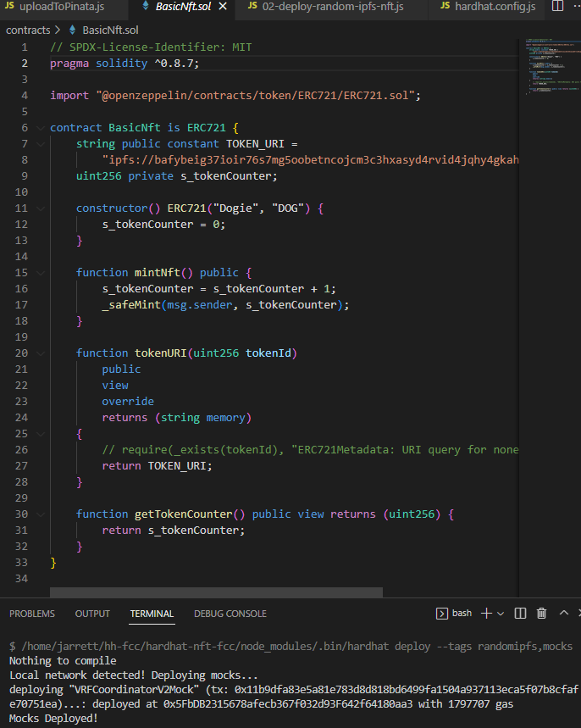Collapse the TOKEN_URI declaration fold at line 7
Image resolution: width=581 pixels, height=728 pixels.
(41, 144)
